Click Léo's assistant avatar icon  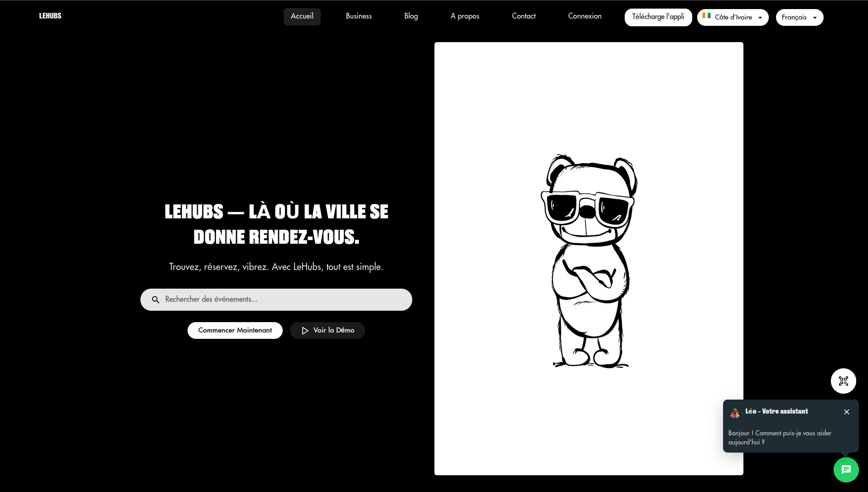pos(734,413)
